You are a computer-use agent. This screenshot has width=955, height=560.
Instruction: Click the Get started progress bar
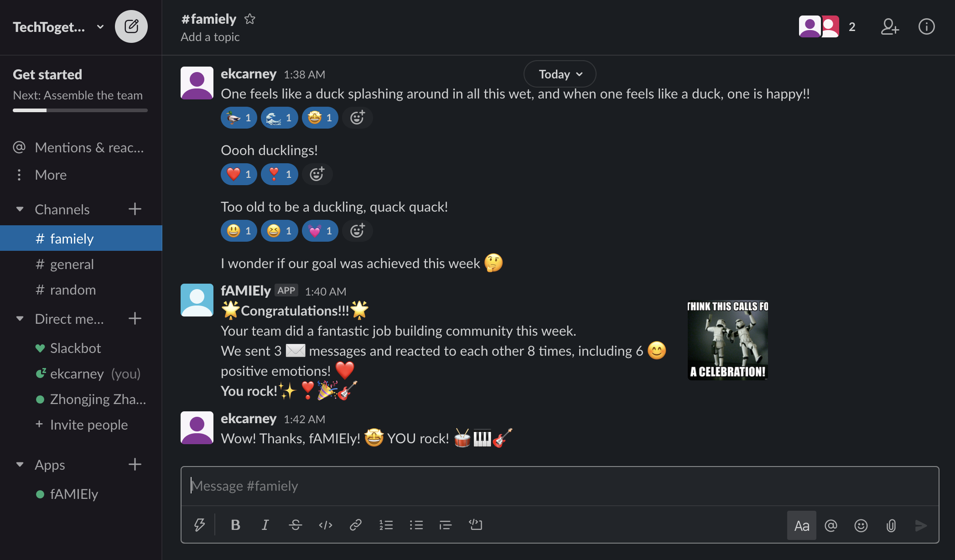point(80,110)
